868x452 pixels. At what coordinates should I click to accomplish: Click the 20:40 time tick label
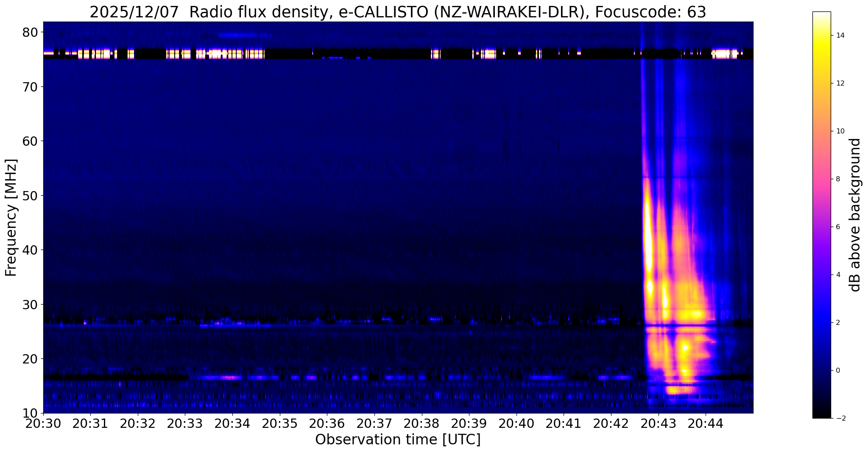516,424
